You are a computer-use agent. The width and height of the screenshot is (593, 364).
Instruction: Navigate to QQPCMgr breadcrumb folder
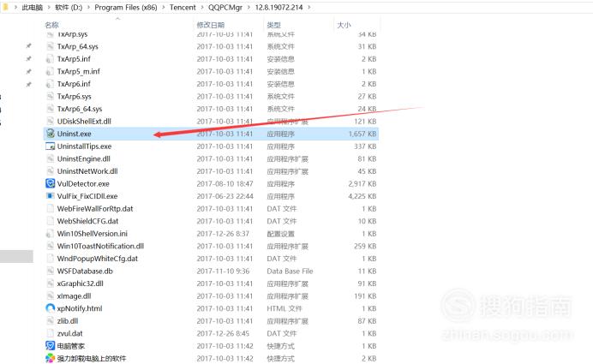(x=225, y=8)
